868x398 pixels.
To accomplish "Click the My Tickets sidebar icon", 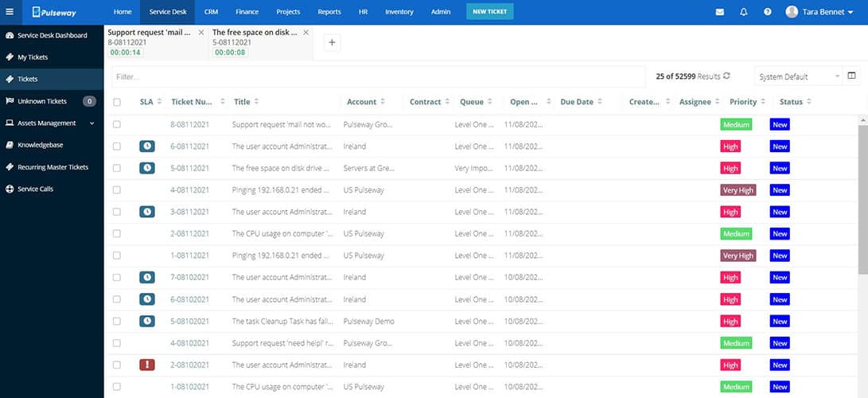I will point(10,57).
